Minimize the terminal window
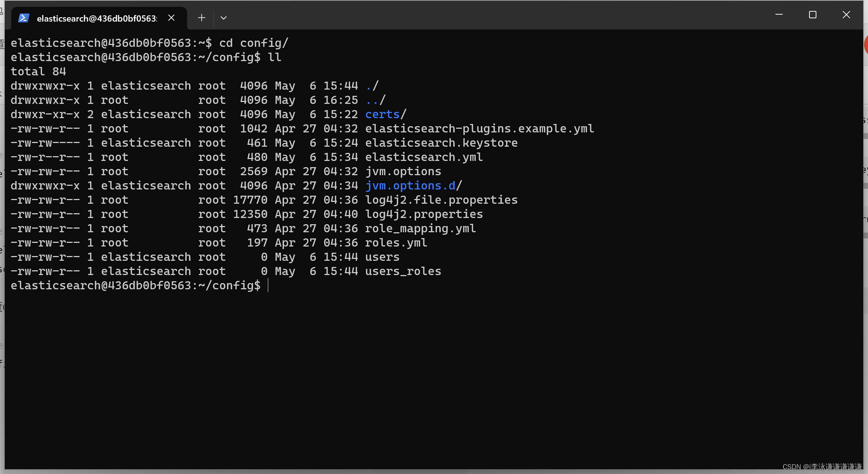 (x=779, y=15)
